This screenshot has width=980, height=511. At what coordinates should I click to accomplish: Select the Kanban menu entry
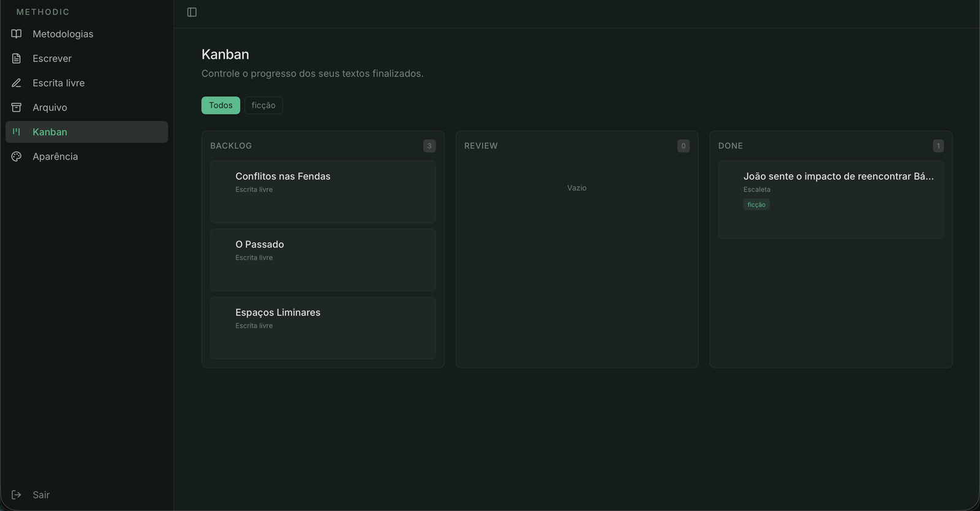click(x=87, y=132)
